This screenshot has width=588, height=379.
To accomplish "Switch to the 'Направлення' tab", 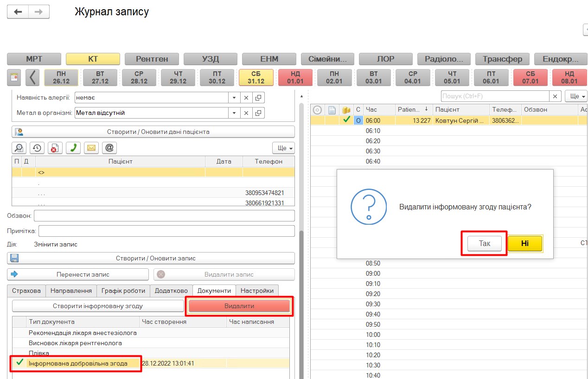I will [71, 291].
